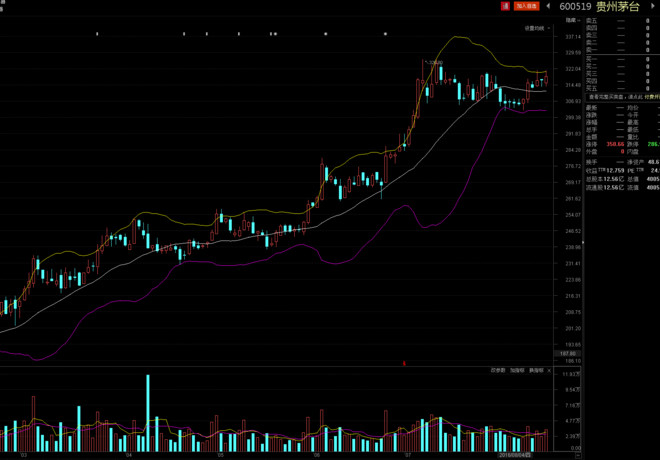Click the red 通 icon in header
The width and height of the screenshot is (660, 460).
(x=505, y=6)
